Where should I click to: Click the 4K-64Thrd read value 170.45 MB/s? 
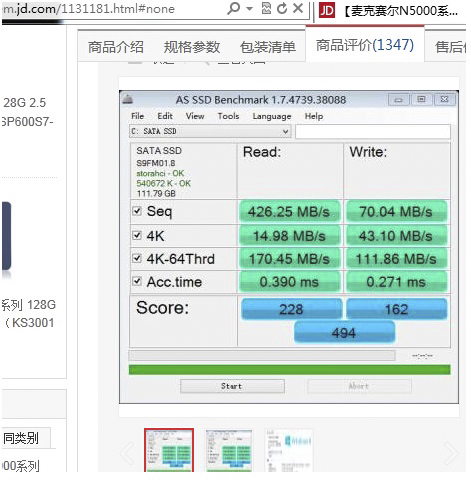point(289,259)
